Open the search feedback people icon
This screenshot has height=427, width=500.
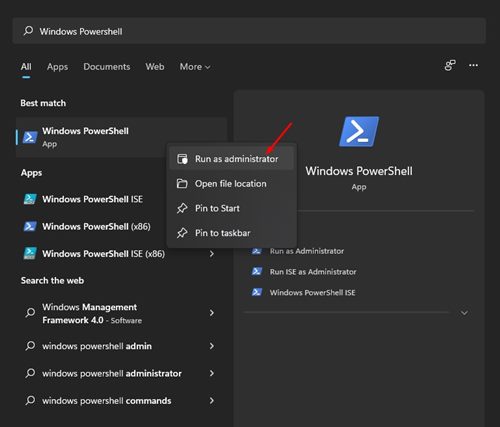tap(450, 65)
